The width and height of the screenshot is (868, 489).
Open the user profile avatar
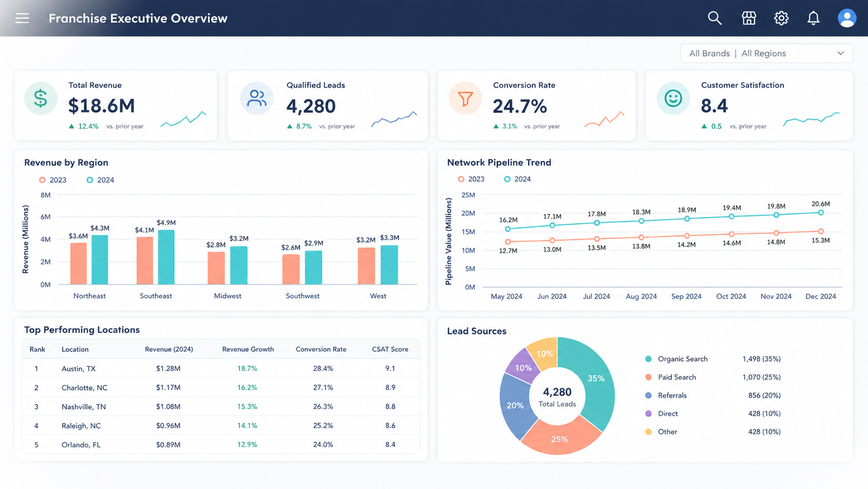pyautogui.click(x=847, y=18)
